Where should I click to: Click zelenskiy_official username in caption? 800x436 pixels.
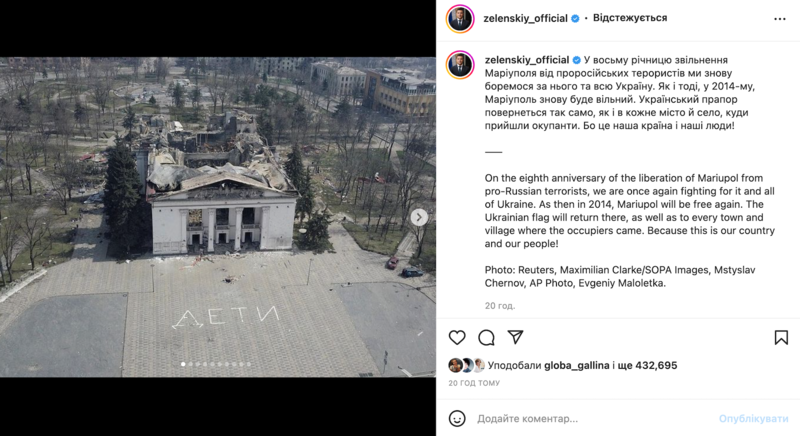527,60
